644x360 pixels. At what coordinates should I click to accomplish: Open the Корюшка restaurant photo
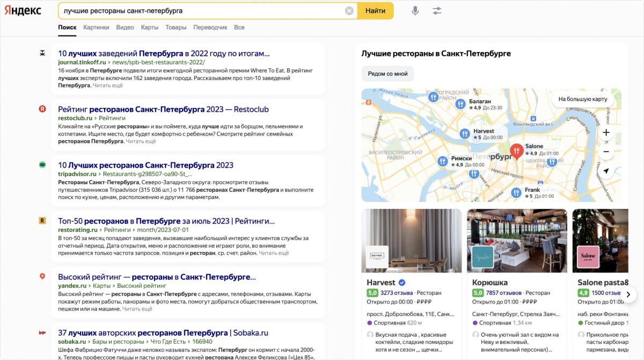(517, 241)
